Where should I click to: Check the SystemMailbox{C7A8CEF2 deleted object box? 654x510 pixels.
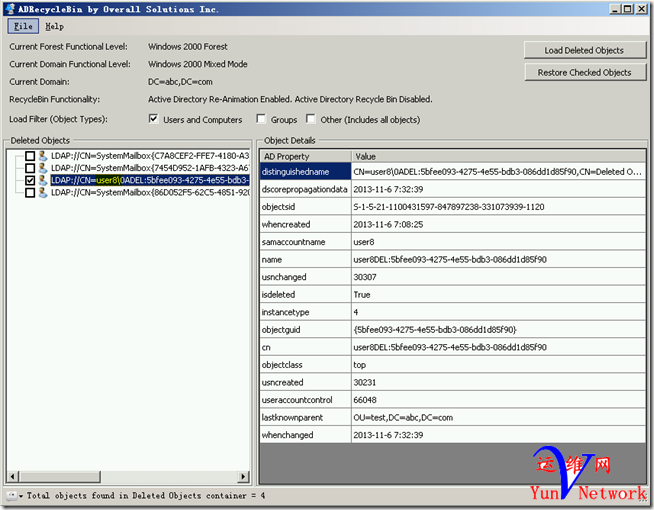pyautogui.click(x=30, y=156)
